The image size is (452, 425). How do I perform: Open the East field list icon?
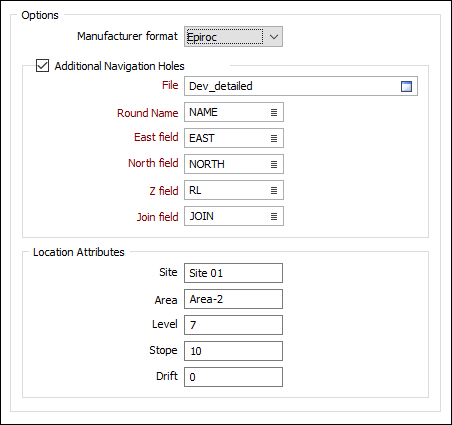[274, 138]
